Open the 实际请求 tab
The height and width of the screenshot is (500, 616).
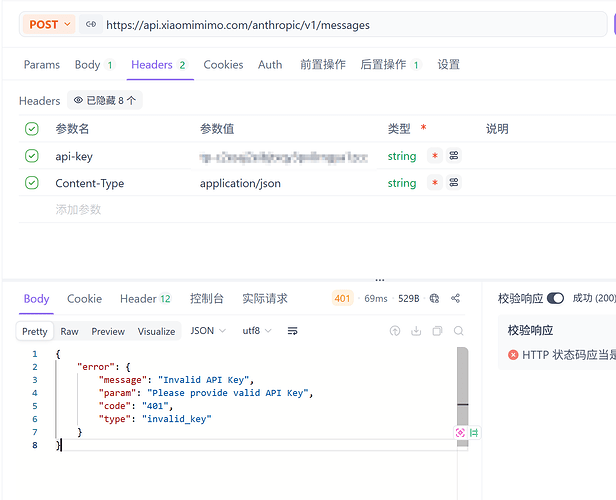(265, 299)
